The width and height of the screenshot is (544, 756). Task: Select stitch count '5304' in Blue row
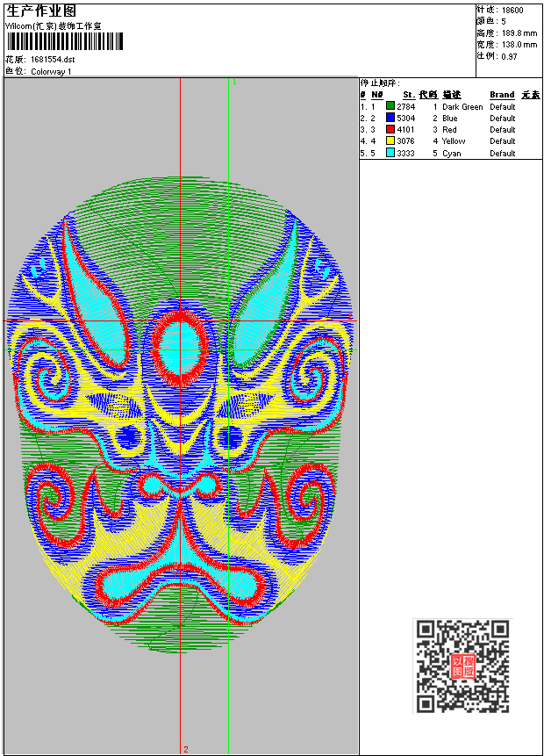pyautogui.click(x=405, y=119)
